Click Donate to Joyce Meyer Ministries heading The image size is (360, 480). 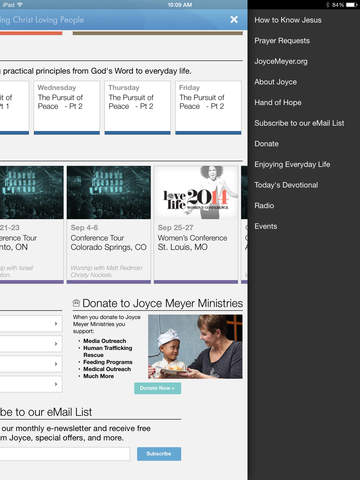(163, 303)
